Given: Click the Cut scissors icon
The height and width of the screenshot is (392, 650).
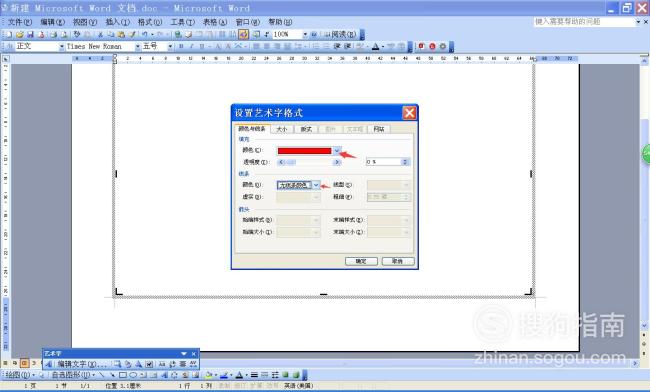Looking at the screenshot, I should click(x=100, y=34).
